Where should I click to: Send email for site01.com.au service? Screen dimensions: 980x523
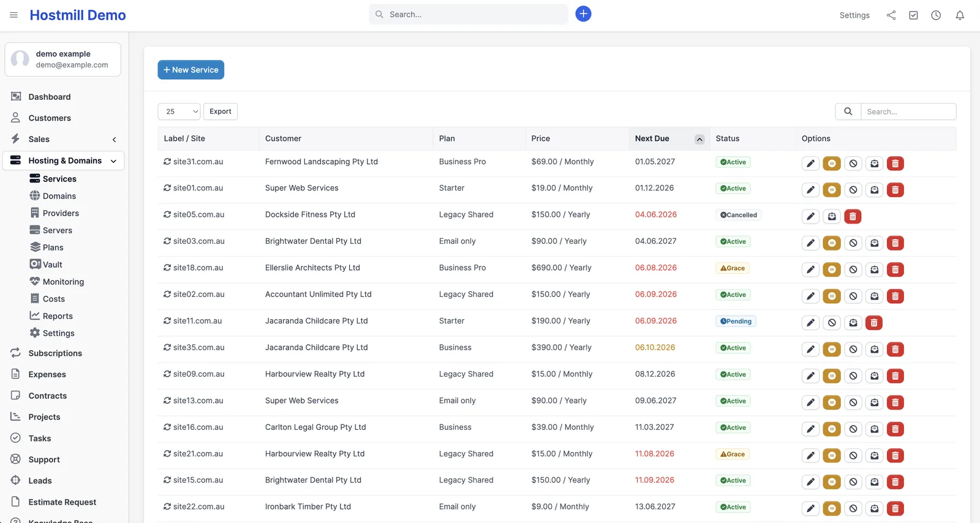point(875,190)
